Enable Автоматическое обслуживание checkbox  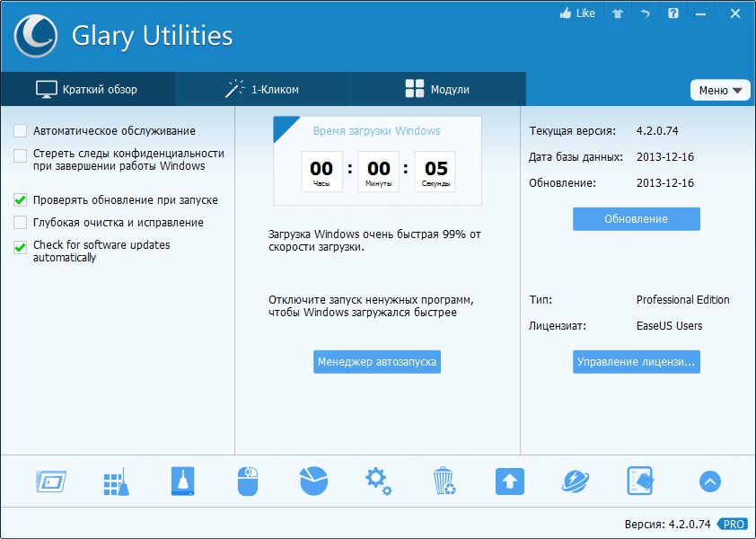[21, 131]
